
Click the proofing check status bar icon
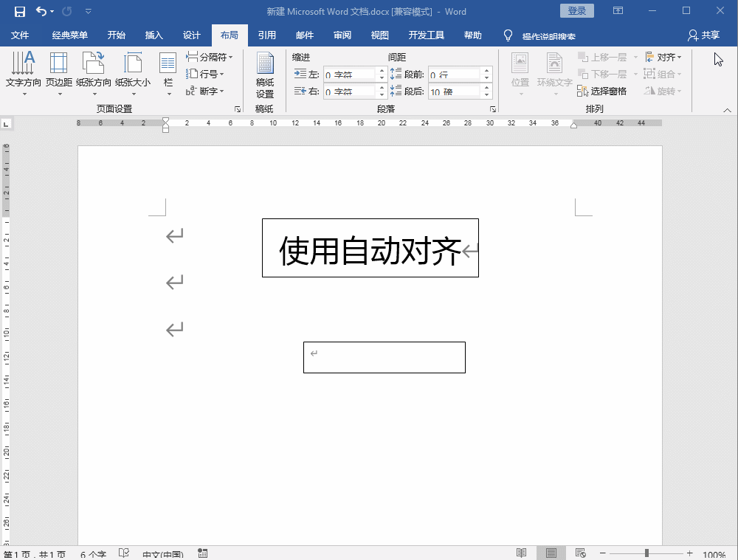(x=124, y=553)
